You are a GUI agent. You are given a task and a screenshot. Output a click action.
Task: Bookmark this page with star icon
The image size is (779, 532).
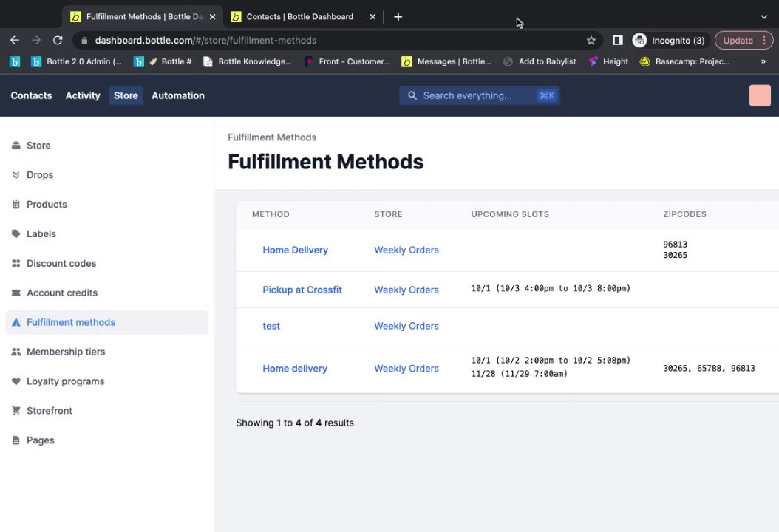pyautogui.click(x=591, y=41)
